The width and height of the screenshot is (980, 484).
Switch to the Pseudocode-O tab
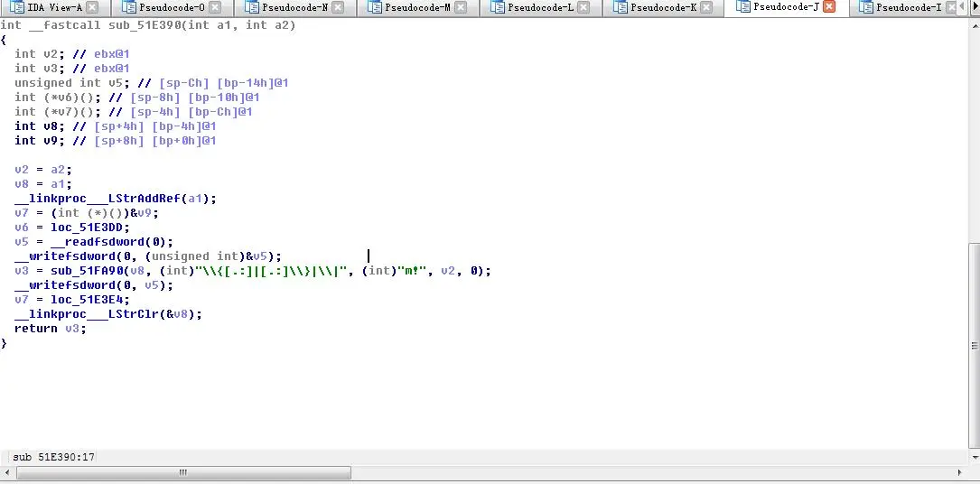click(172, 7)
